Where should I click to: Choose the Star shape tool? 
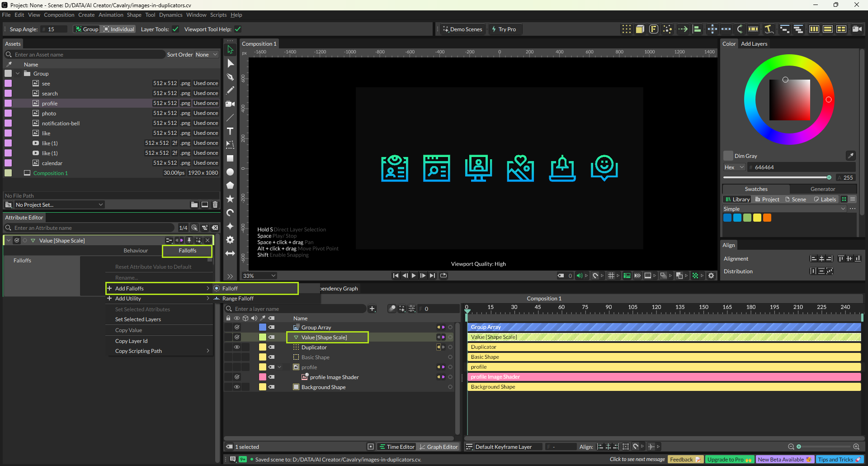pos(230,199)
